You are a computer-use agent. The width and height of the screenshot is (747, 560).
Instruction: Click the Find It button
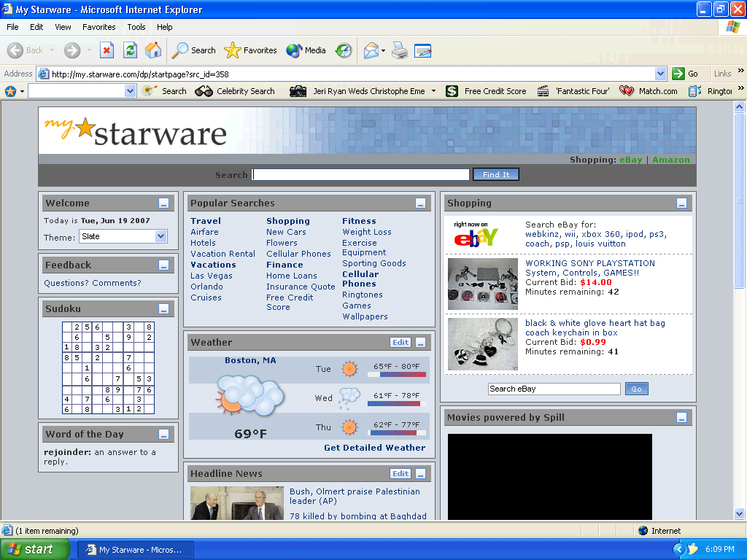click(495, 174)
